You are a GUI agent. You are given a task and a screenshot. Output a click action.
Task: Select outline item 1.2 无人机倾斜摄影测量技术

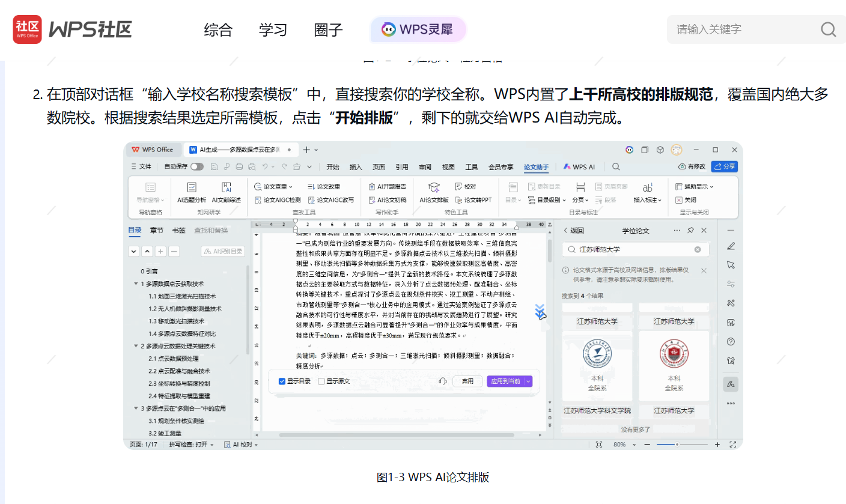coord(185,309)
